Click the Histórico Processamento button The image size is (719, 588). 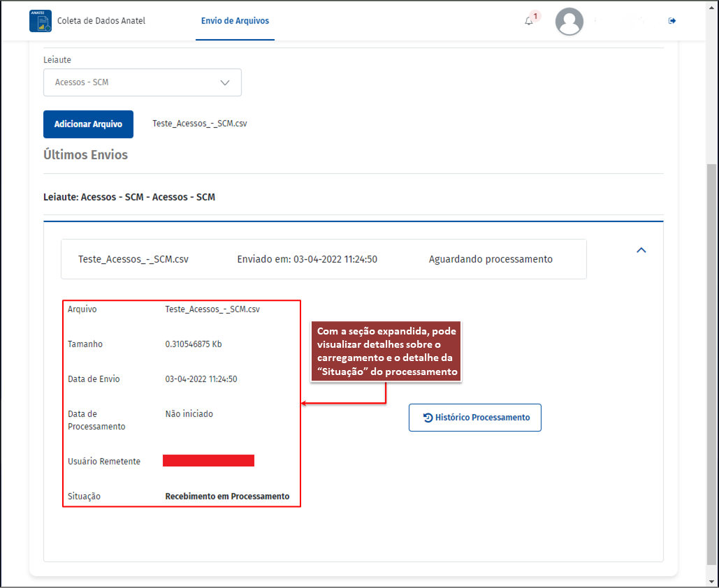pyautogui.click(x=475, y=418)
